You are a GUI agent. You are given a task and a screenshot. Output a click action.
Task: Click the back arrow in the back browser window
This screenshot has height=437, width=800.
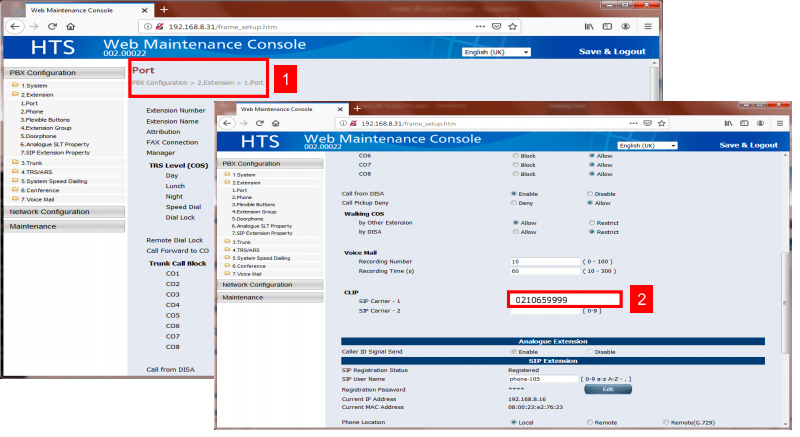(14, 26)
